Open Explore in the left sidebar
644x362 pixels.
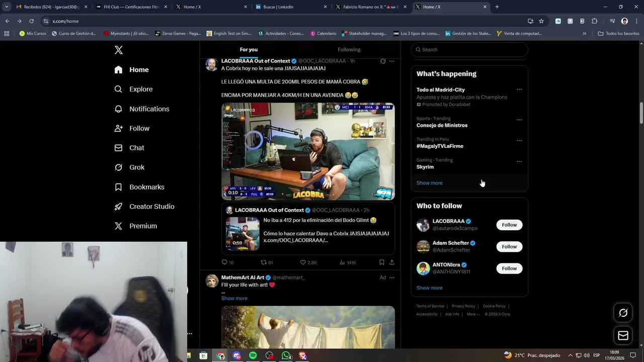coord(133,89)
